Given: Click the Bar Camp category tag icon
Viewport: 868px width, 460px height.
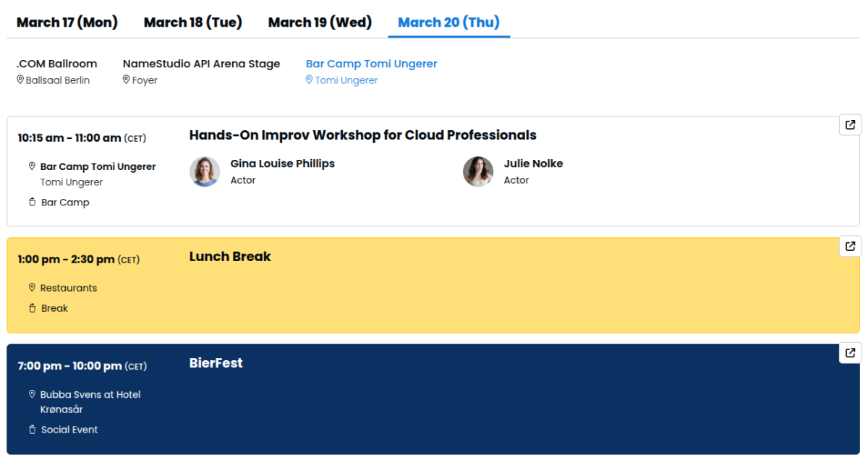Looking at the screenshot, I should pyautogui.click(x=32, y=203).
